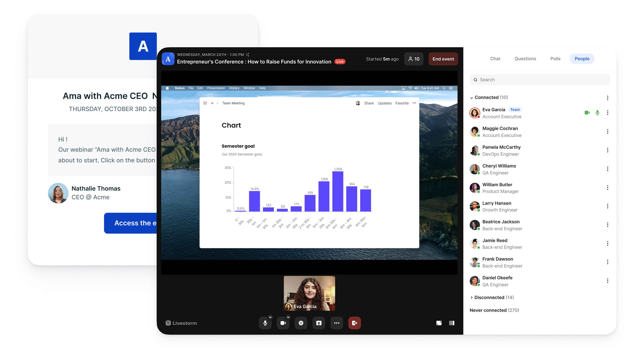Open microphone options dropdown arrow
644x357 pixels.
pos(270,317)
